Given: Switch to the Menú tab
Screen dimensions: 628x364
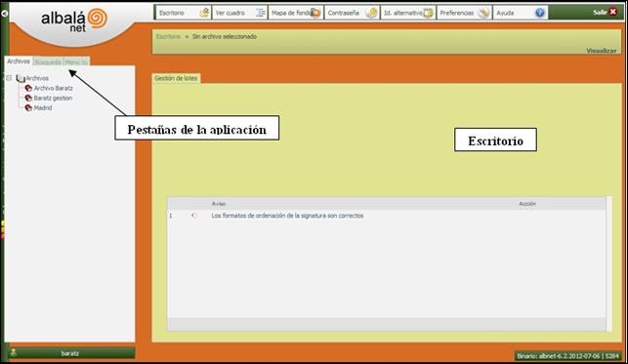Looking at the screenshot, I should click(x=76, y=62).
